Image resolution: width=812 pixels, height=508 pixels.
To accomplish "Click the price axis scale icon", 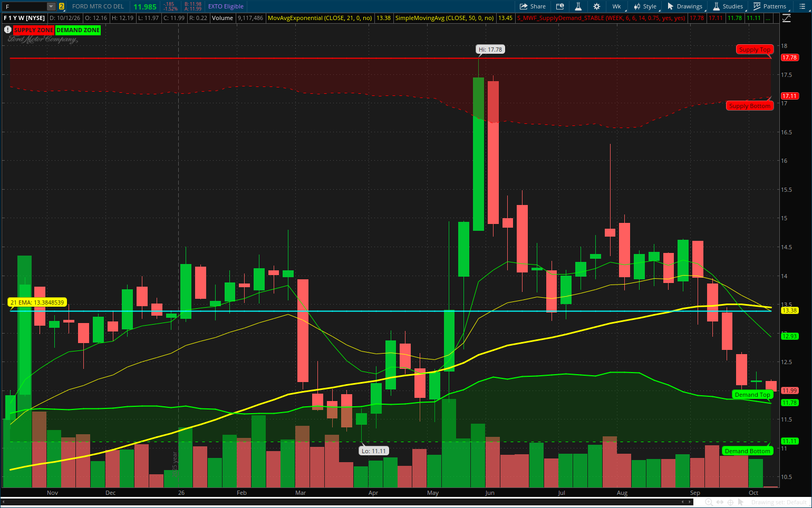I will pos(786,18).
